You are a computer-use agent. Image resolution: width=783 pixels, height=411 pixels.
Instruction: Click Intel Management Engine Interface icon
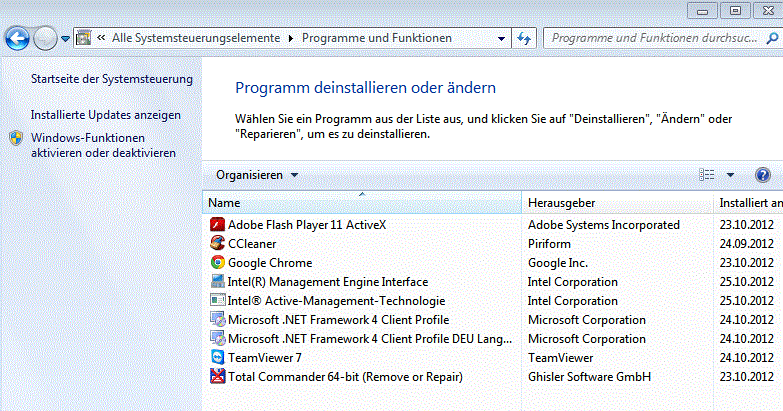217,281
